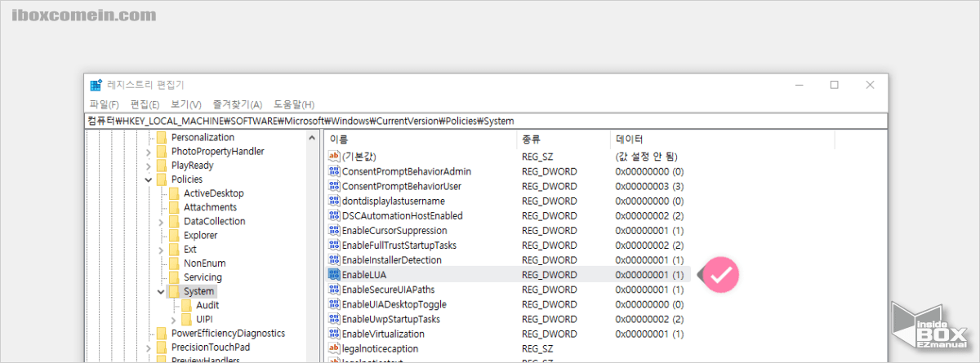980x363 pixels.
Task: Open the 편집(E) menu
Action: pos(145,104)
